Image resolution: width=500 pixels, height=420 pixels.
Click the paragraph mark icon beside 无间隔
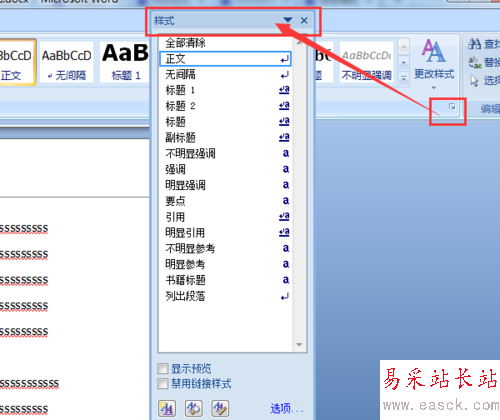(284, 75)
